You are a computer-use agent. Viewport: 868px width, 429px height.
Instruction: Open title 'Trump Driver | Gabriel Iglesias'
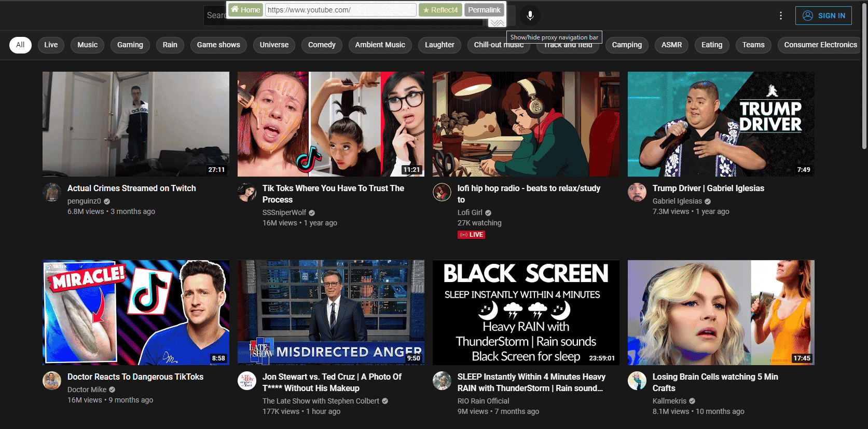708,188
